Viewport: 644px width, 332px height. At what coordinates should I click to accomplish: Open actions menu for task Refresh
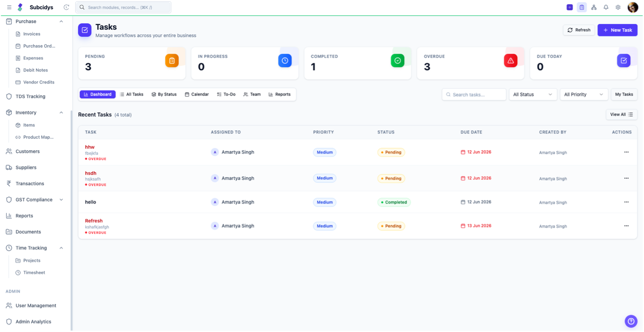(x=626, y=226)
